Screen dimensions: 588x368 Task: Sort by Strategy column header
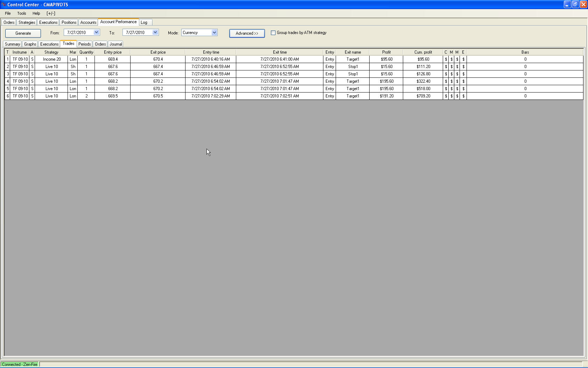point(51,52)
